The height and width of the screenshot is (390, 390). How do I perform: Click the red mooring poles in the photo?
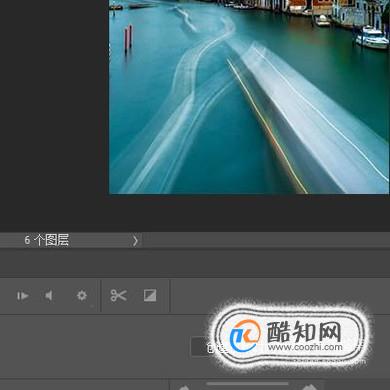click(x=128, y=38)
